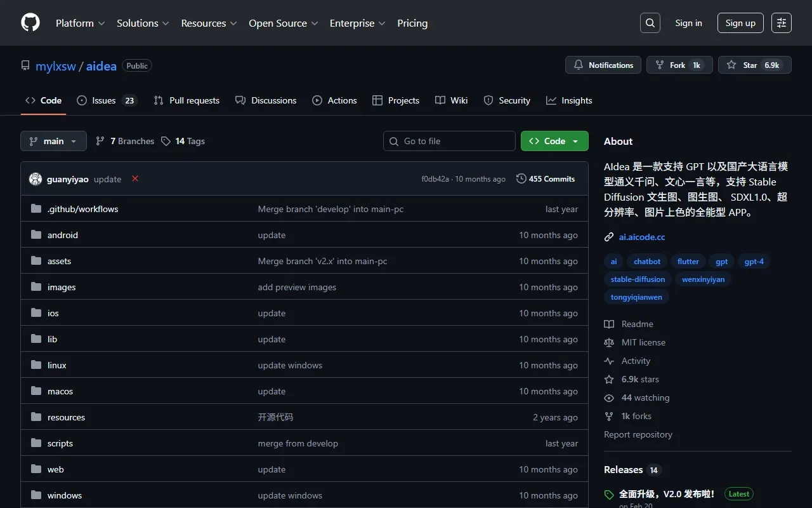Select the stable-diffusion topic tag
The height and width of the screenshot is (508, 812).
638,279
